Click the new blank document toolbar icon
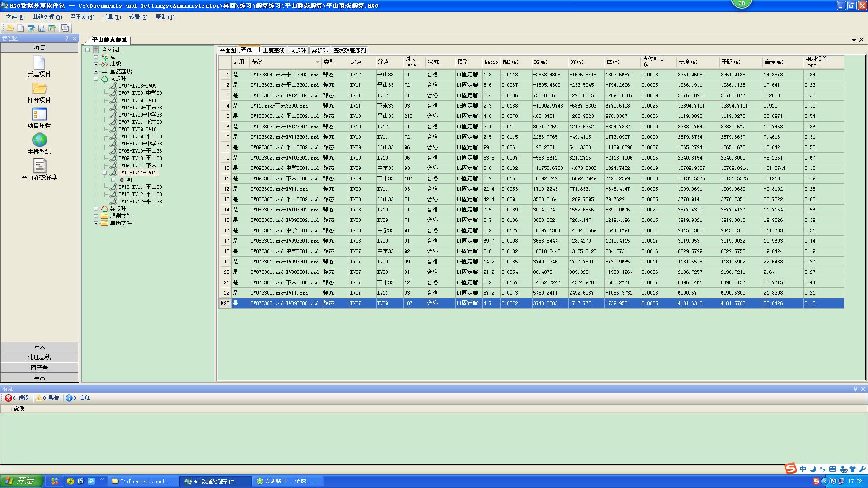 click(x=20, y=28)
